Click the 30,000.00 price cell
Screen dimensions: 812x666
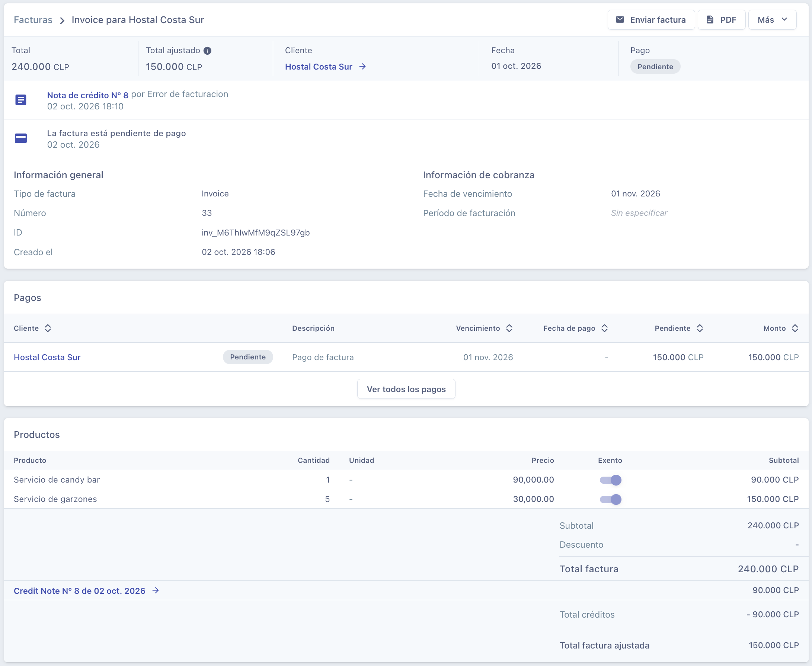coord(533,499)
